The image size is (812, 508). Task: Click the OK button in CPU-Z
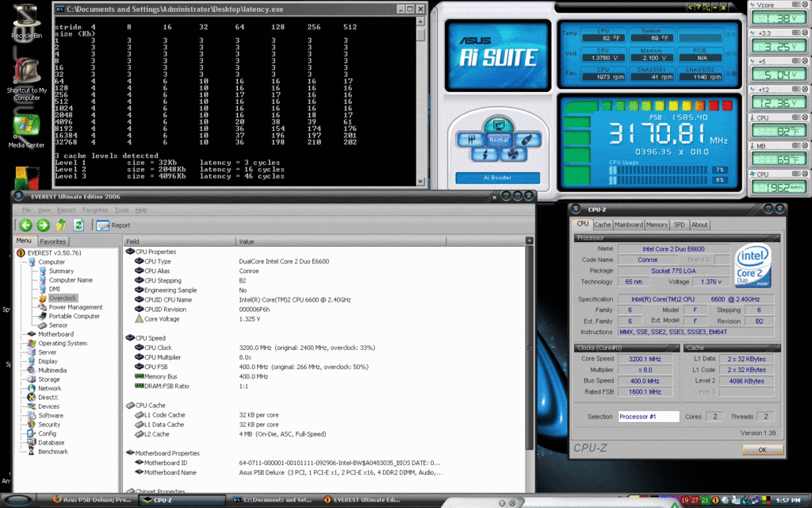[762, 449]
